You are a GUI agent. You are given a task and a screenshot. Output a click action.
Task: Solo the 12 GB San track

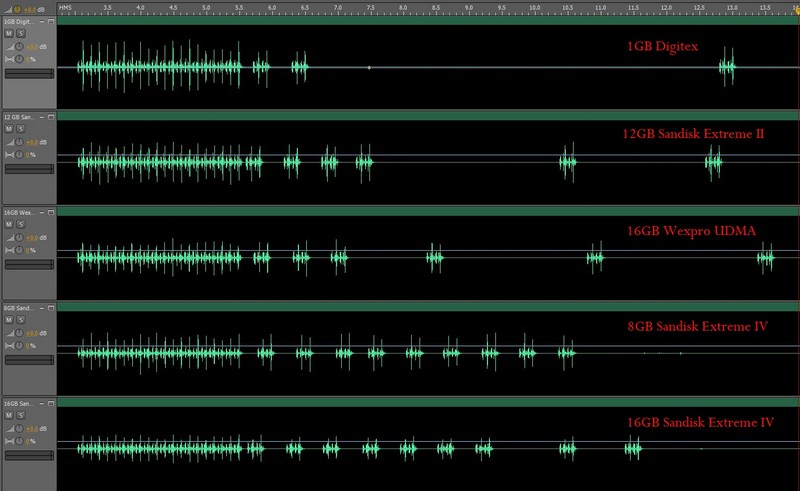pos(20,129)
